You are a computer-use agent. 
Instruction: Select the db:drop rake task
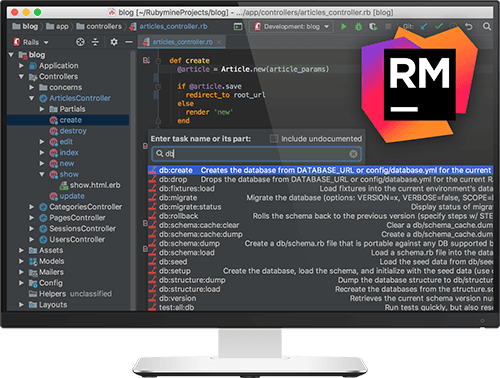pos(320,179)
